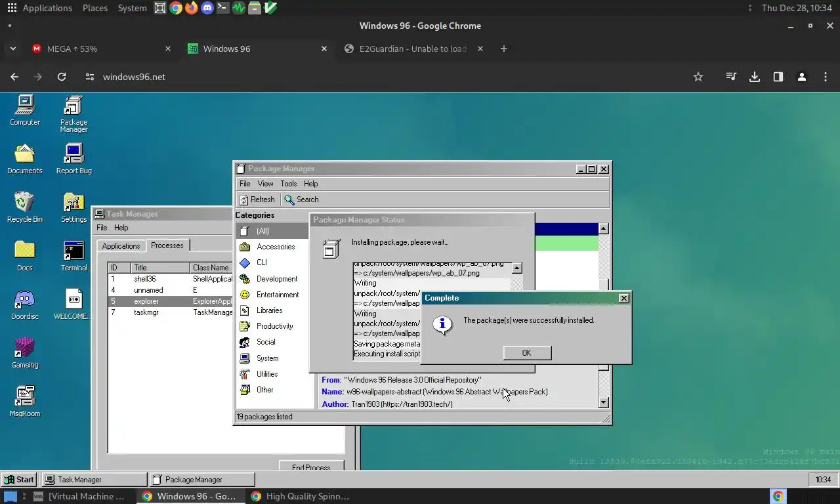Open the MsgRoom desktop icon

pyautogui.click(x=25, y=401)
